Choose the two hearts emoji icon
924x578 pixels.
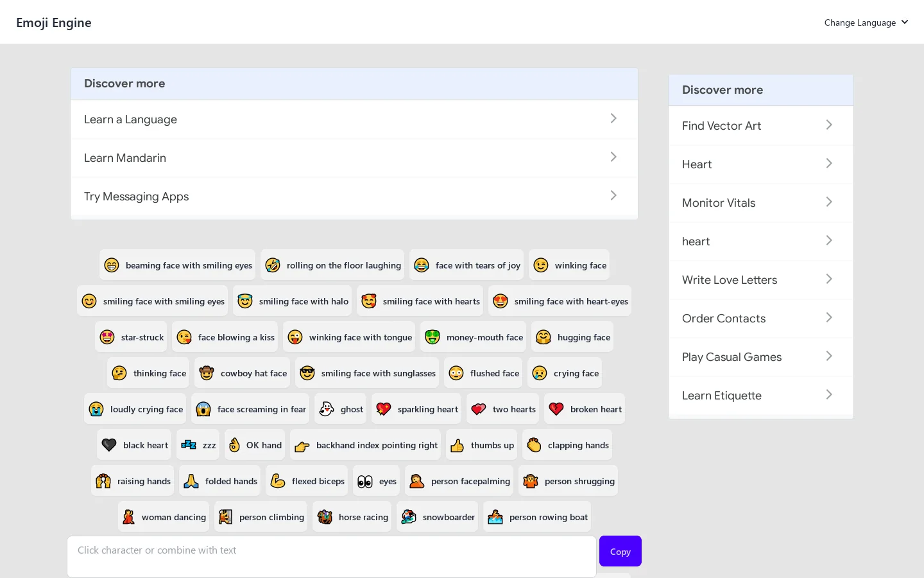[x=479, y=409]
